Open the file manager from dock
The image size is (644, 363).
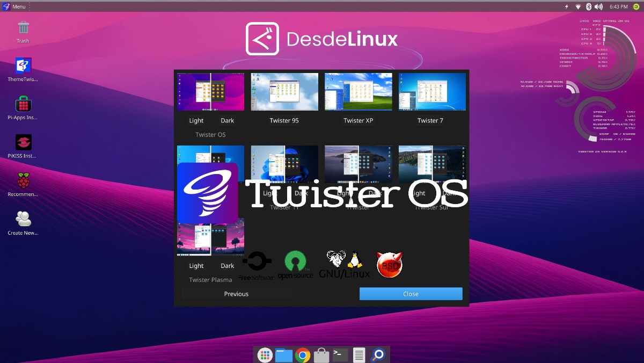[x=284, y=355]
